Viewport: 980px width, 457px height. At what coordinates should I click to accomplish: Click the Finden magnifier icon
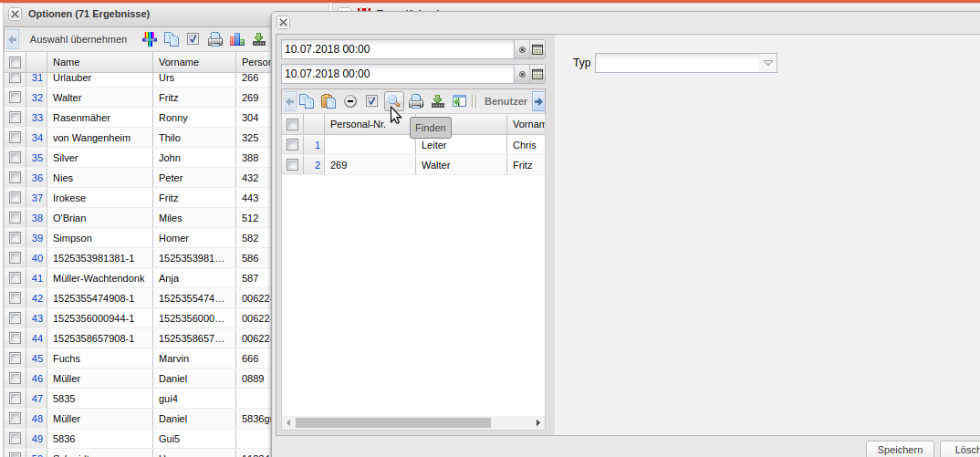(x=393, y=101)
